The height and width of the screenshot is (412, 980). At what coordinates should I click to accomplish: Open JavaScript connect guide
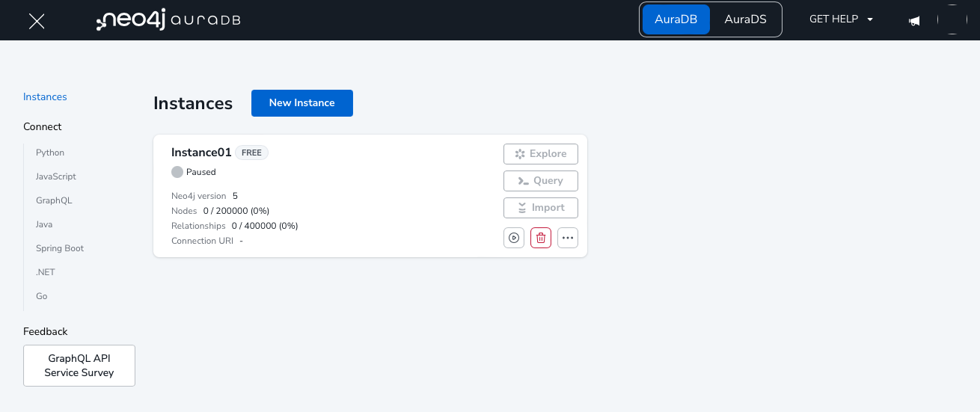click(56, 176)
